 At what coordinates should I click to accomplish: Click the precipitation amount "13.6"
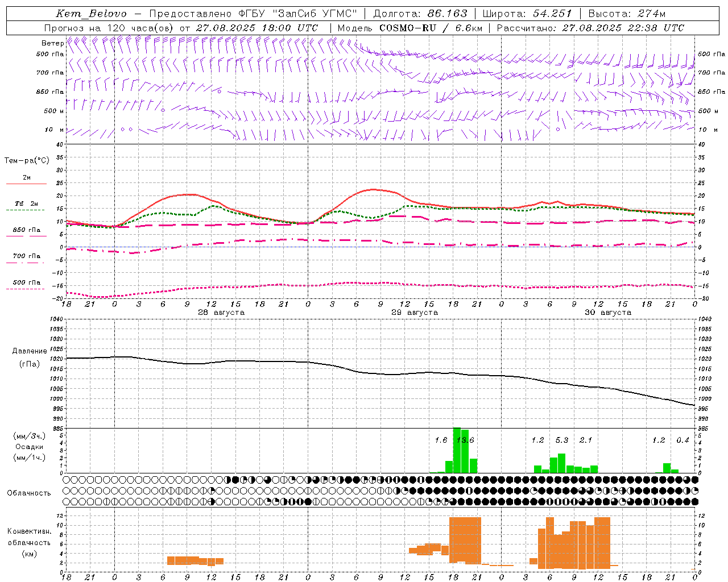coord(465,440)
